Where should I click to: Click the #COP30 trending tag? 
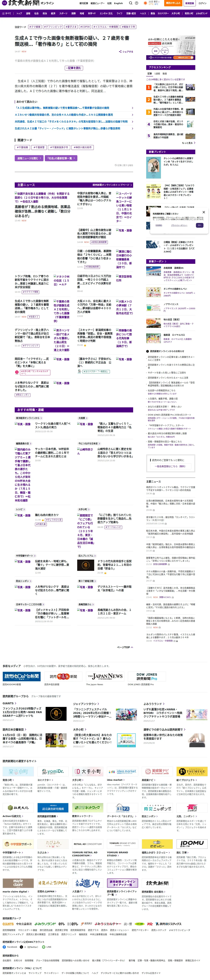(85, 27)
